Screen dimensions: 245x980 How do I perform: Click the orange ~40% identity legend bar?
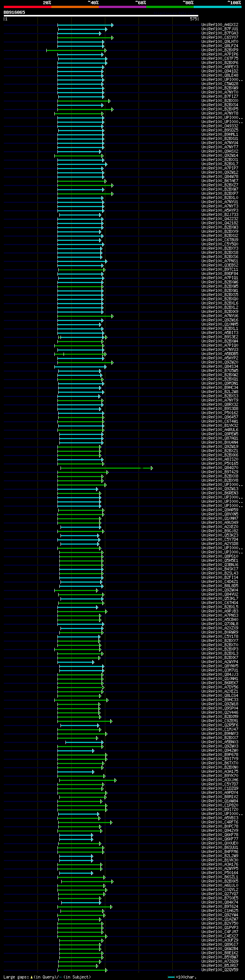click(x=75, y=7)
